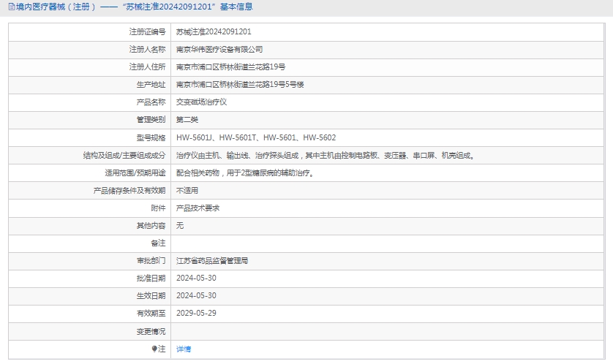Viewport: 613px width, 364px height.
Task: Click the registrant address ending 兰花路19号
Action: 230,67
